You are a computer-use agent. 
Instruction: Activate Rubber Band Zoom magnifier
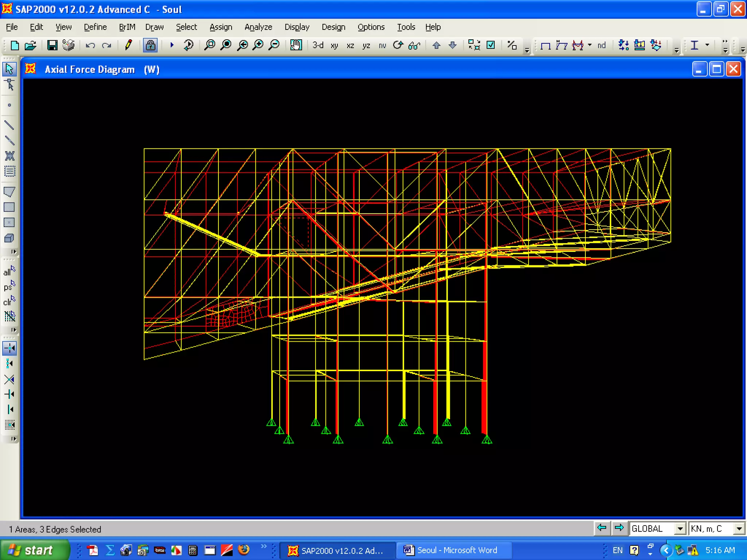pyautogui.click(x=209, y=45)
